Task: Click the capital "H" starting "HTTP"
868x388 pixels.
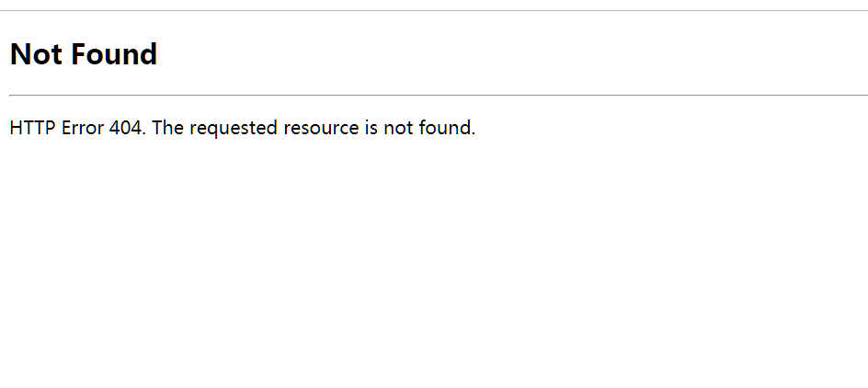Action: 16,128
